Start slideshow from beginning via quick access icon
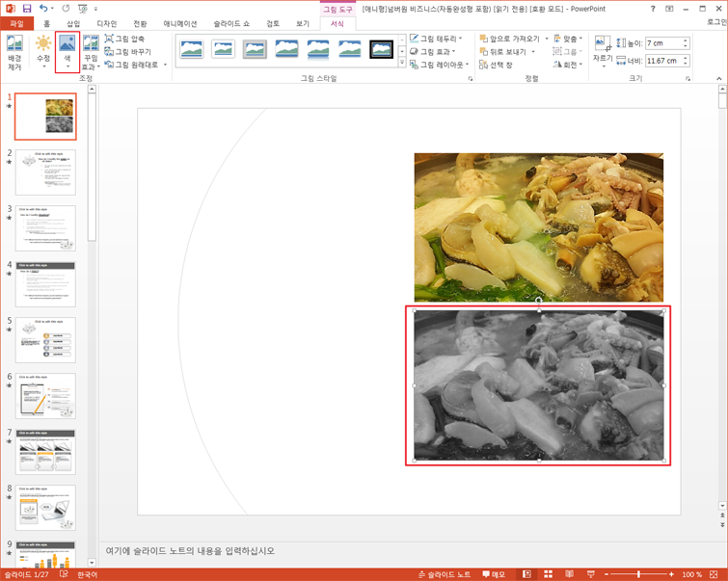The image size is (728, 581). coord(83,9)
